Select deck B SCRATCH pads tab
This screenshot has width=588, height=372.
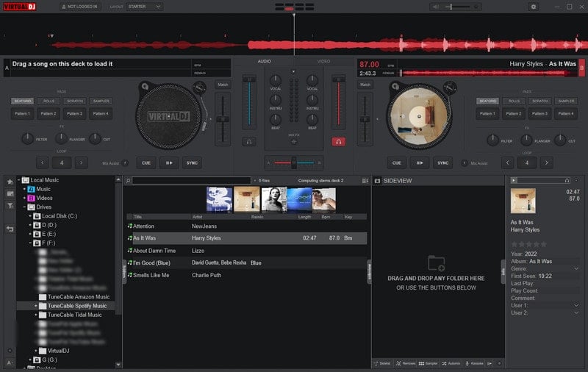(x=540, y=101)
